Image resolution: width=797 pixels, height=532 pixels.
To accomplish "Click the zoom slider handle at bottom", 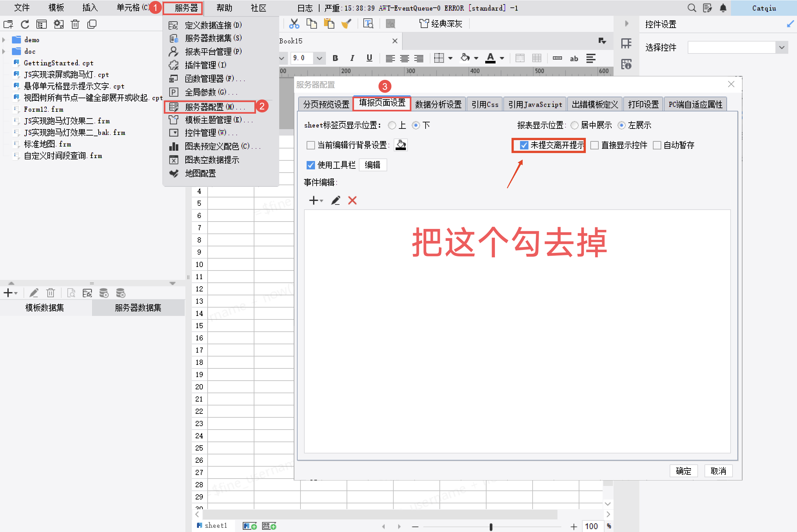I will 491,526.
